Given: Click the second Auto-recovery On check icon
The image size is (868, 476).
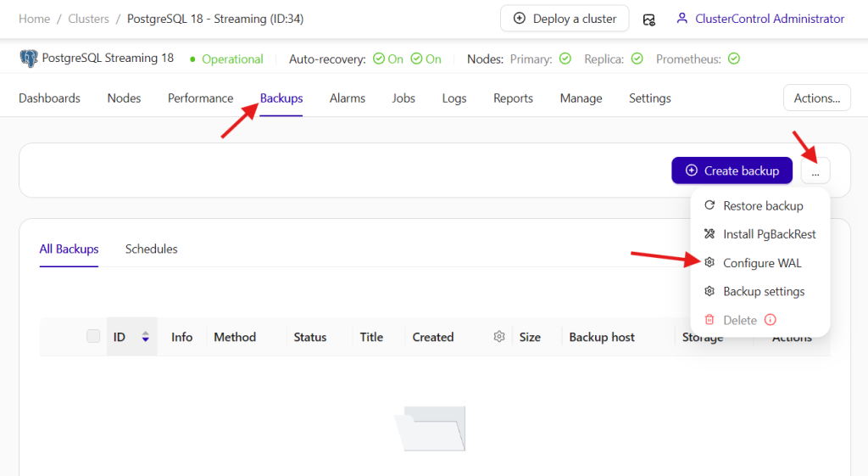Looking at the screenshot, I should tap(416, 59).
